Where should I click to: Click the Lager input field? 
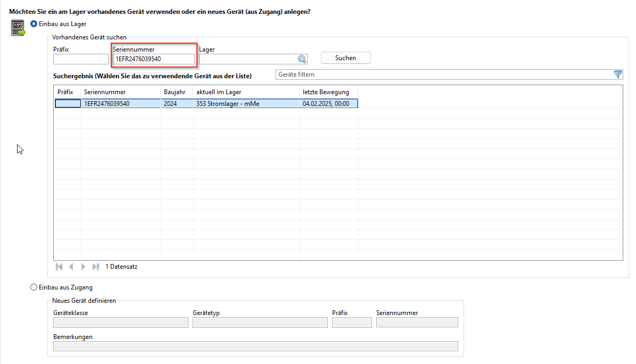click(247, 59)
